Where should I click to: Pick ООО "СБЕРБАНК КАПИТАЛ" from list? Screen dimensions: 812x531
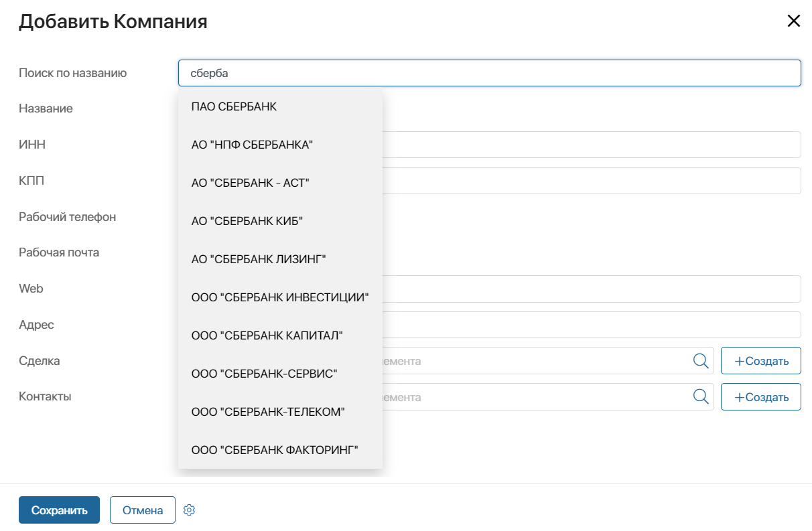tap(280, 335)
